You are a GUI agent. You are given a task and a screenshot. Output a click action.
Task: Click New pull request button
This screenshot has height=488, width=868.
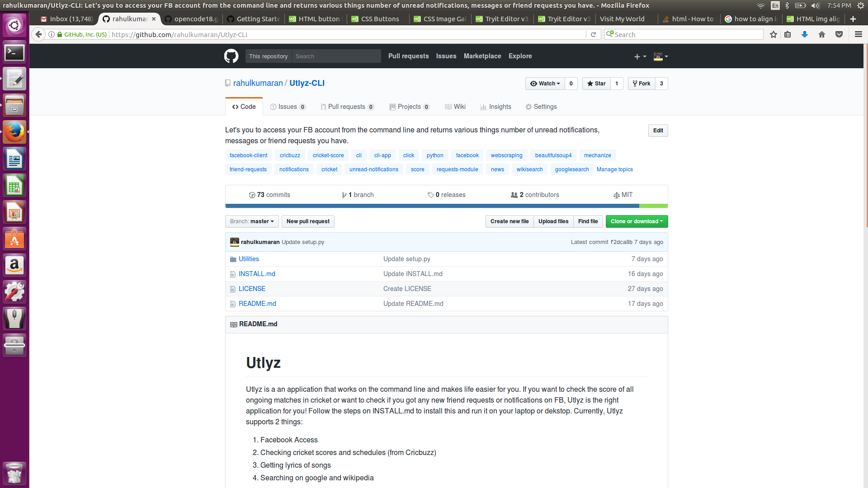click(308, 221)
